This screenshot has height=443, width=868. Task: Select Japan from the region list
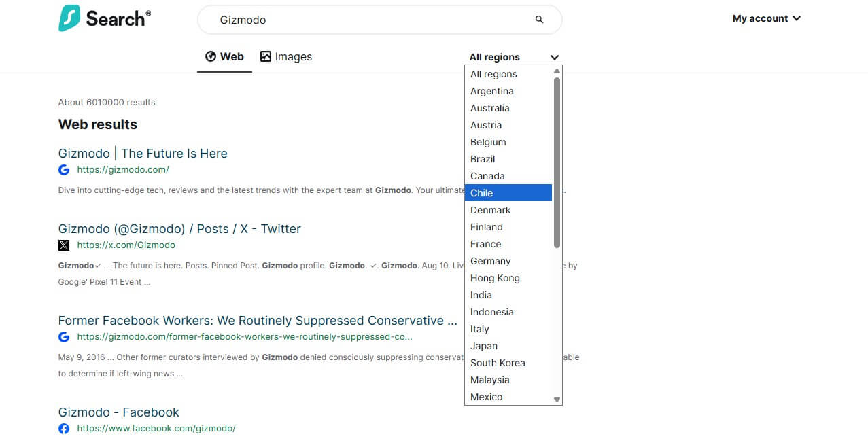point(508,346)
